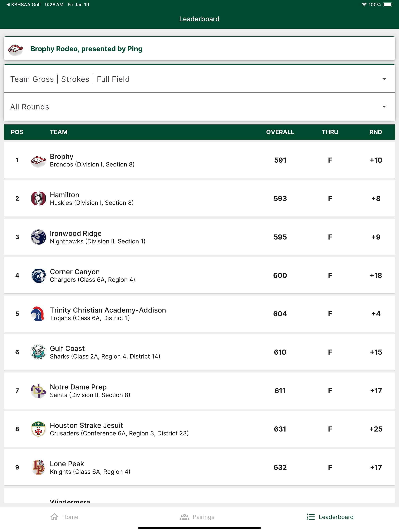Sort by the OVERALL column header
Viewport: 399px width, 532px height.
tap(280, 132)
